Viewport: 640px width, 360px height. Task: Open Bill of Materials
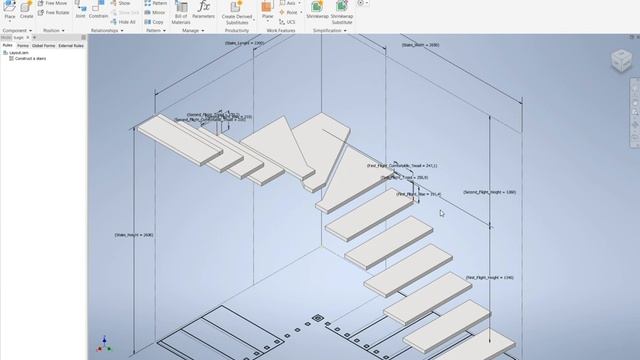click(181, 12)
